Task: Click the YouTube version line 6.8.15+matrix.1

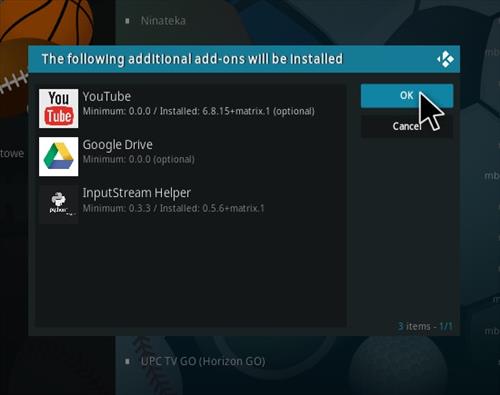Action: pyautogui.click(x=199, y=111)
